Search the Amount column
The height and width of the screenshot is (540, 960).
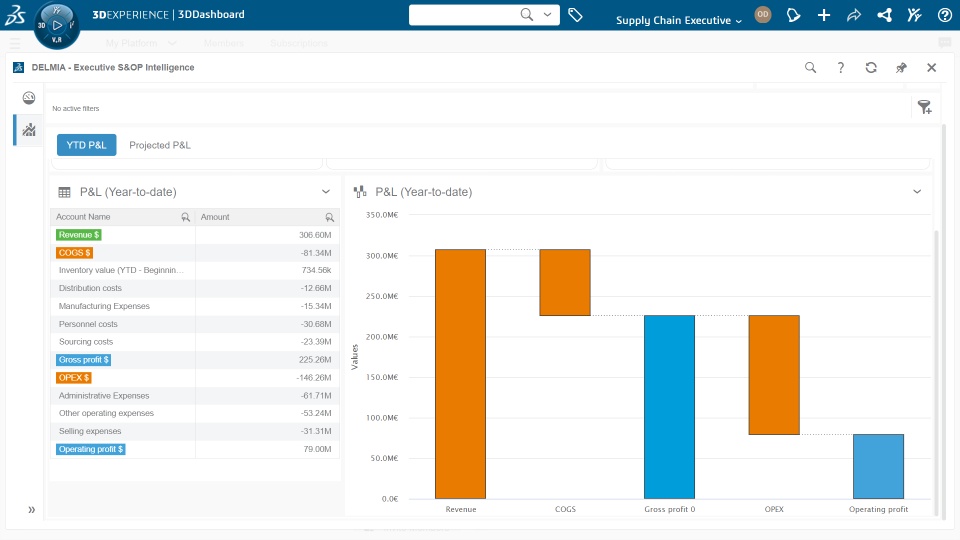click(x=329, y=217)
